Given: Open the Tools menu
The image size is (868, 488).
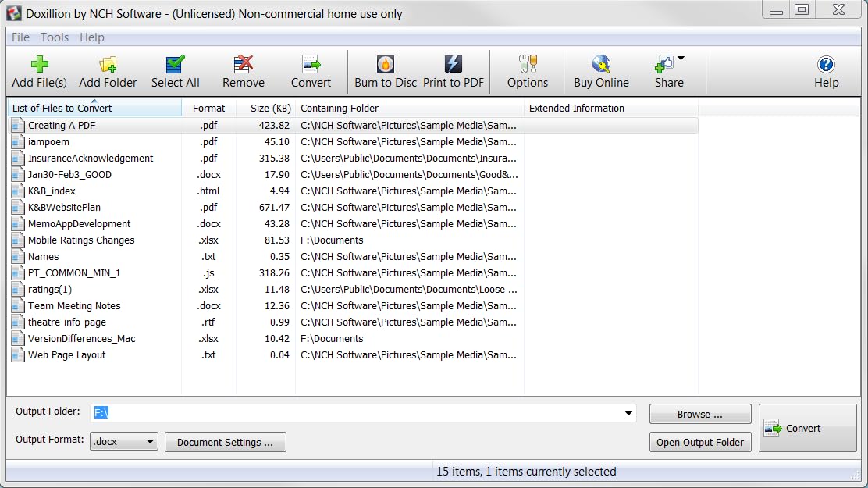Looking at the screenshot, I should pos(55,37).
